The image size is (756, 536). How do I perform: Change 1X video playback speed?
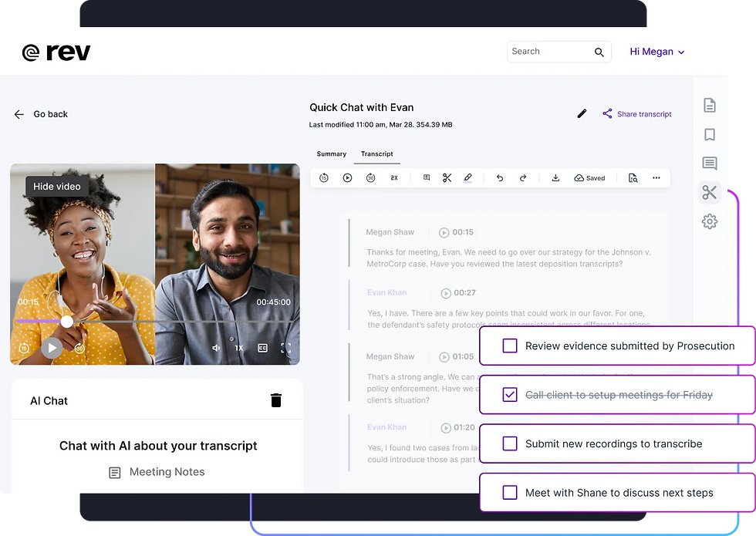pos(239,348)
